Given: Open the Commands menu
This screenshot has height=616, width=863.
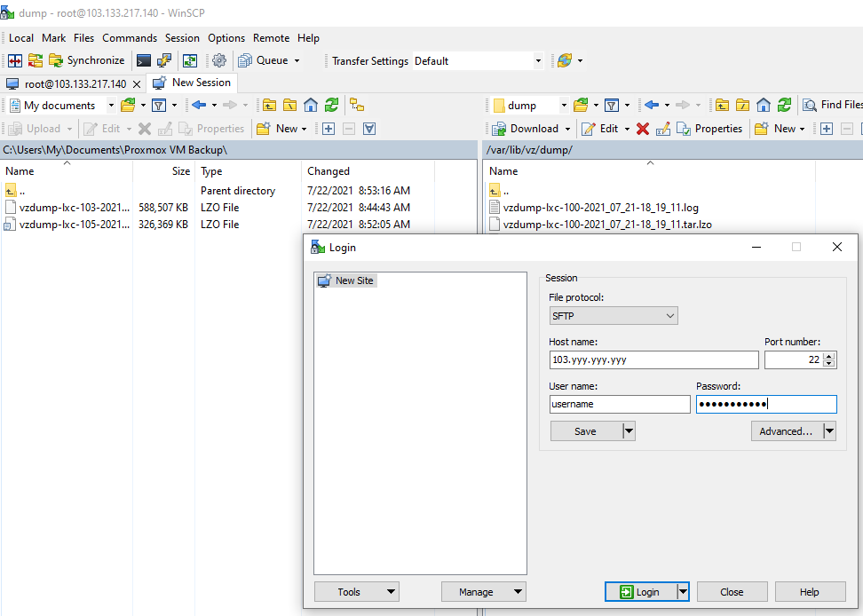Looking at the screenshot, I should point(130,38).
